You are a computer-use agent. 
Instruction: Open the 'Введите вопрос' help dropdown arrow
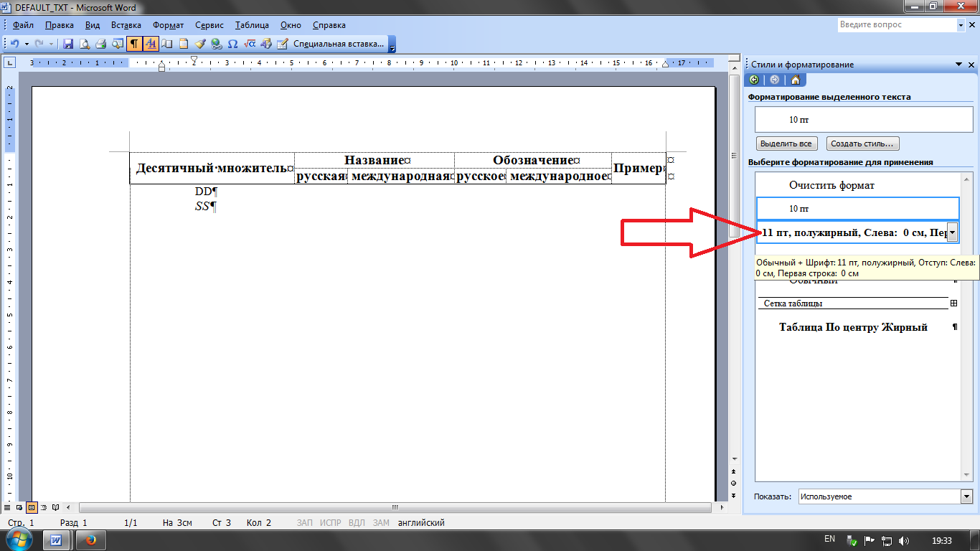[x=961, y=25]
